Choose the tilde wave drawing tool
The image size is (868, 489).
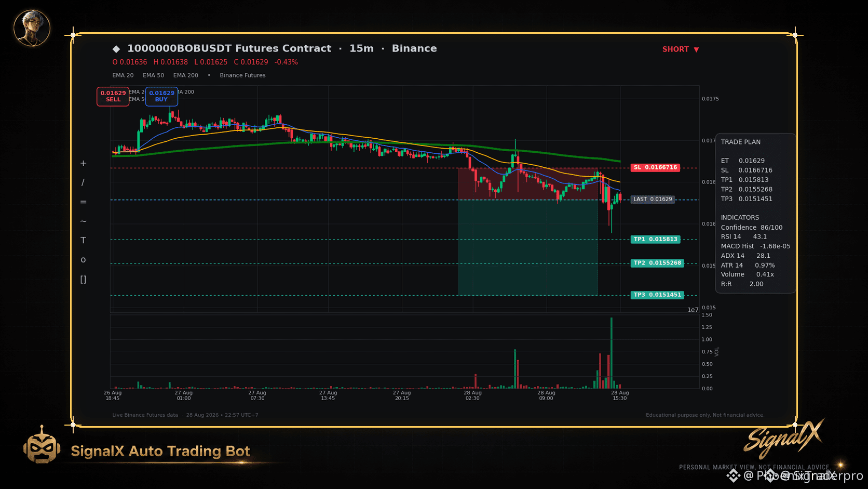[x=83, y=221]
